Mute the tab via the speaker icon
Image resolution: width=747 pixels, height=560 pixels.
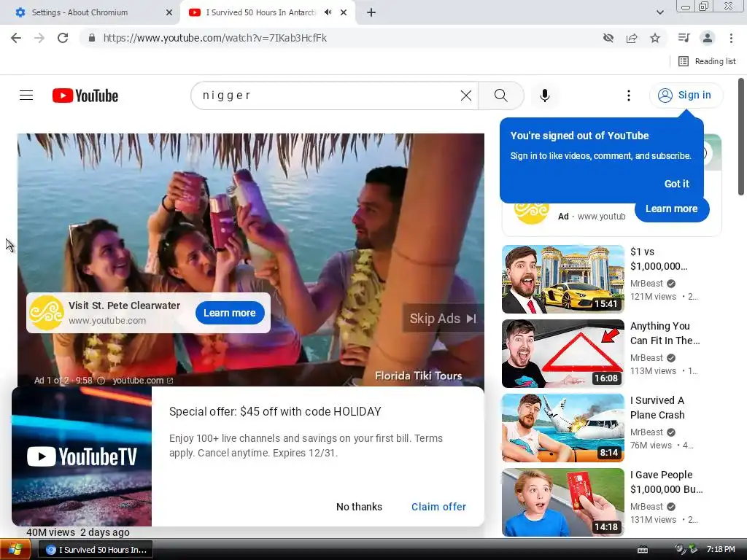pos(328,12)
